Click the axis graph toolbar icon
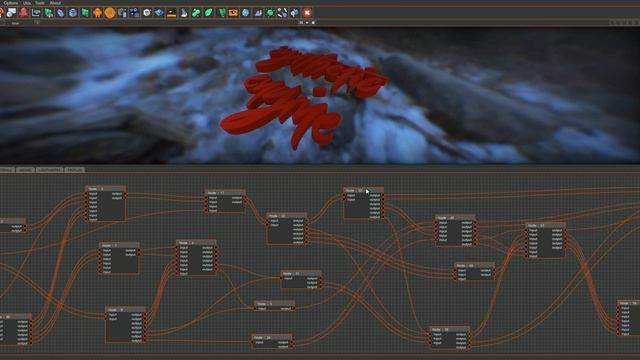 click(36, 13)
